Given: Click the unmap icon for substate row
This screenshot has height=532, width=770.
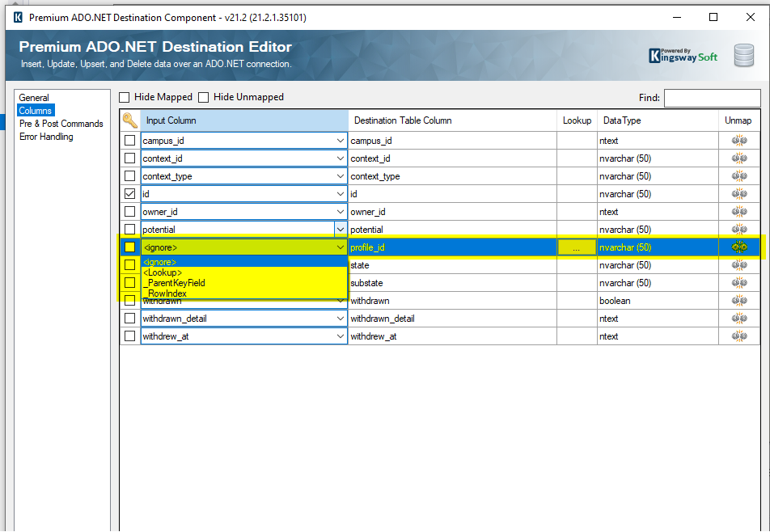Looking at the screenshot, I should (x=739, y=283).
